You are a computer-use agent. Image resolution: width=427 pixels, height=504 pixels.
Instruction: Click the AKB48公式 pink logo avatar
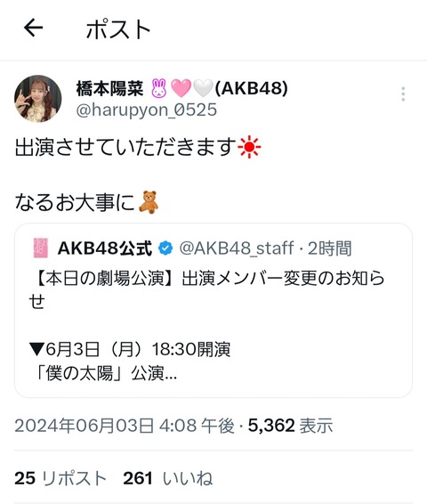coord(41,248)
